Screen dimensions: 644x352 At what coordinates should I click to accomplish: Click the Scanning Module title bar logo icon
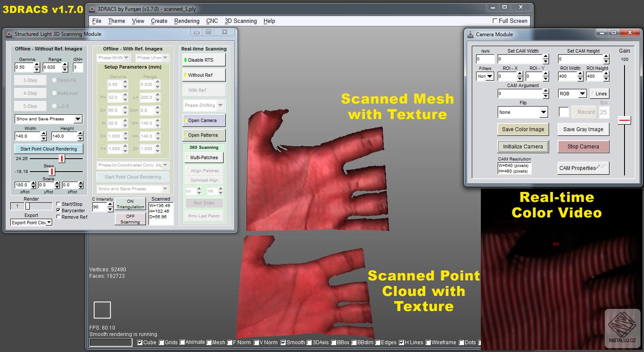click(x=9, y=34)
